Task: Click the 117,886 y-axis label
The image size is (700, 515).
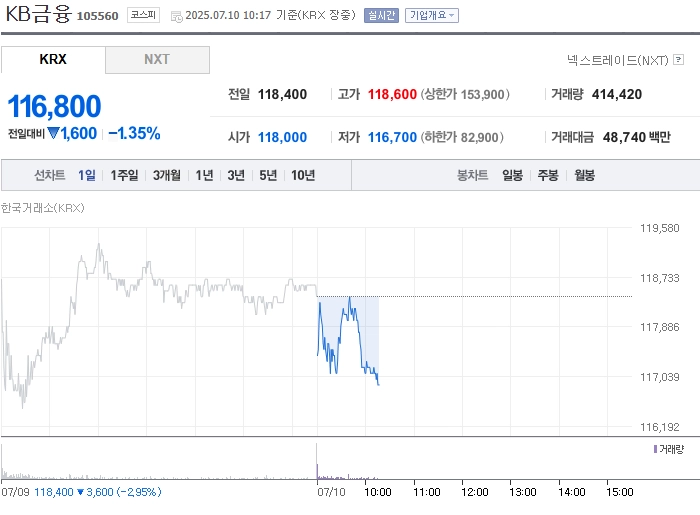Action: pyautogui.click(x=659, y=327)
